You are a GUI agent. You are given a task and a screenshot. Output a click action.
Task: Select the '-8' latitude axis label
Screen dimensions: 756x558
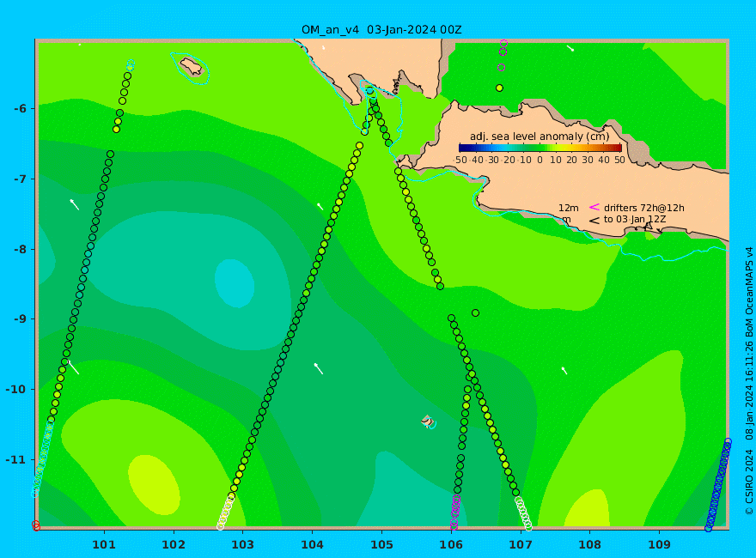coord(21,249)
